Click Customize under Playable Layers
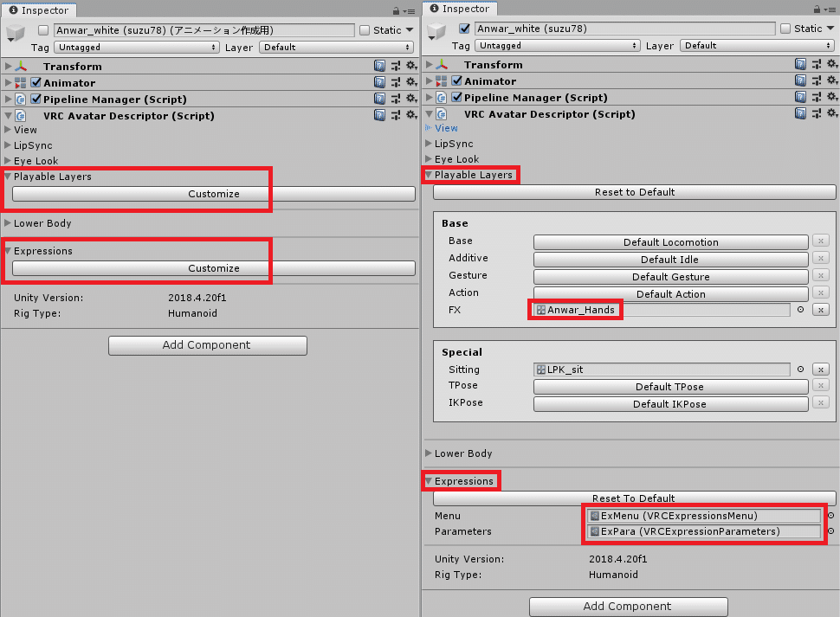The height and width of the screenshot is (617, 840). click(214, 194)
